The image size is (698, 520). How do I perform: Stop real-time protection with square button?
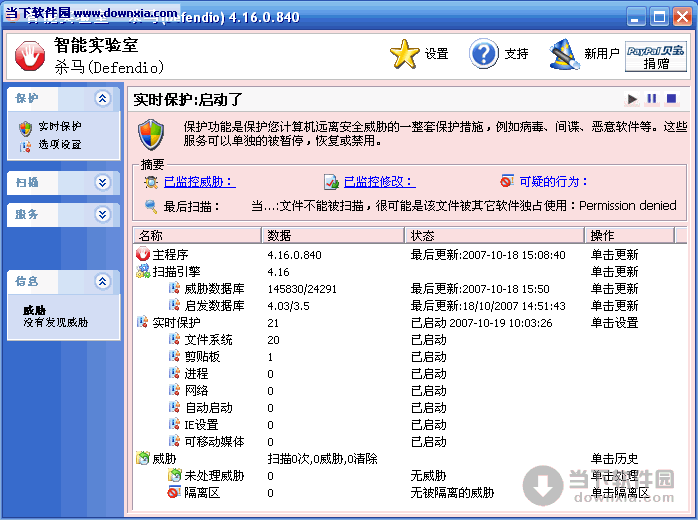tap(671, 98)
